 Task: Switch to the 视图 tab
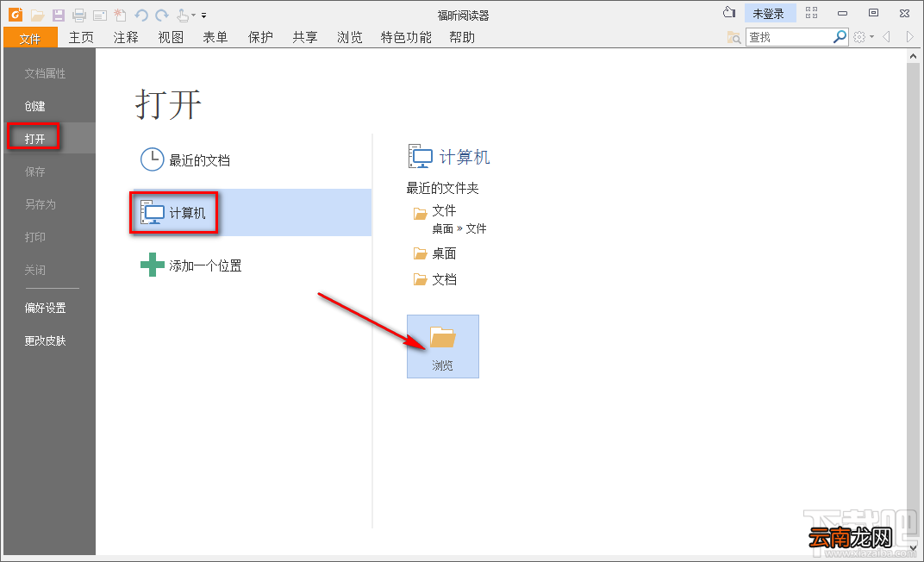pyautogui.click(x=171, y=38)
